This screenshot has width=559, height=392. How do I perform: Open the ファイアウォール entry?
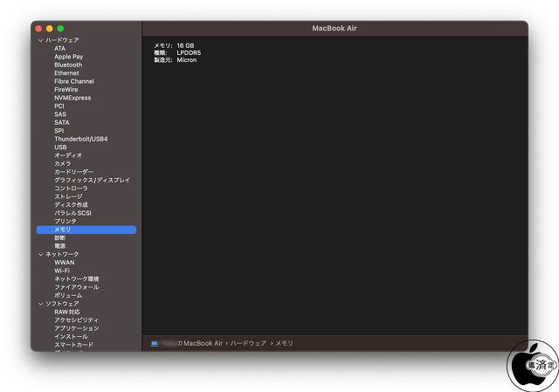coord(76,287)
